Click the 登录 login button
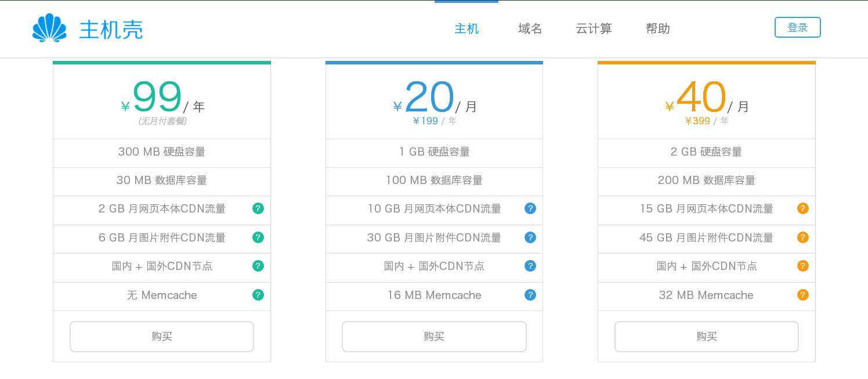The width and height of the screenshot is (868, 379). (797, 27)
